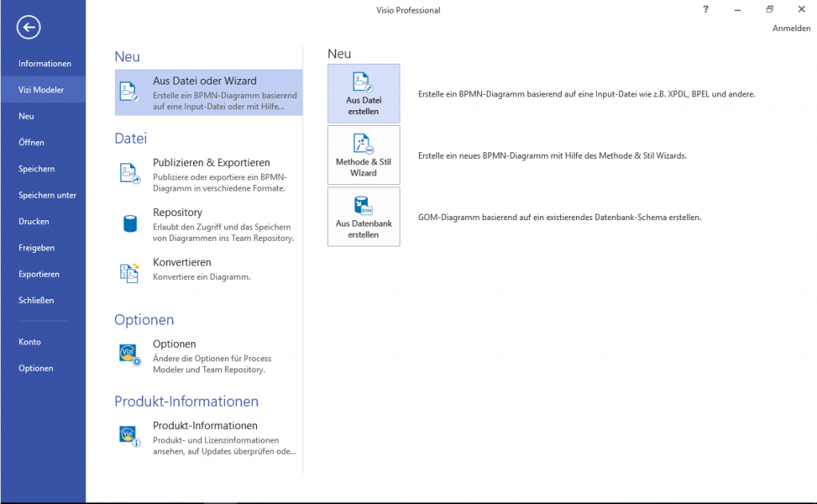Click the blue Optionen section heading

(144, 320)
